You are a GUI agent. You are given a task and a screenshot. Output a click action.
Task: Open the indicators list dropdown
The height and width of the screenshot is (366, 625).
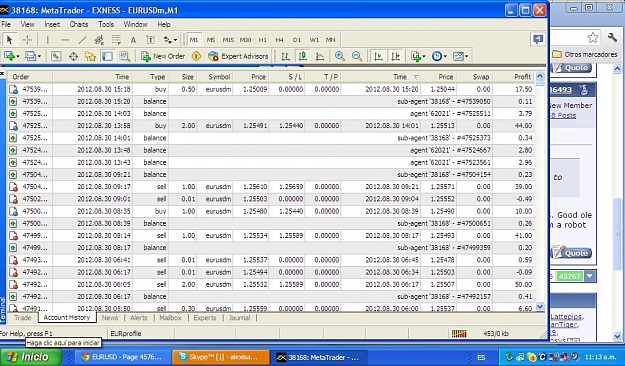[418, 56]
